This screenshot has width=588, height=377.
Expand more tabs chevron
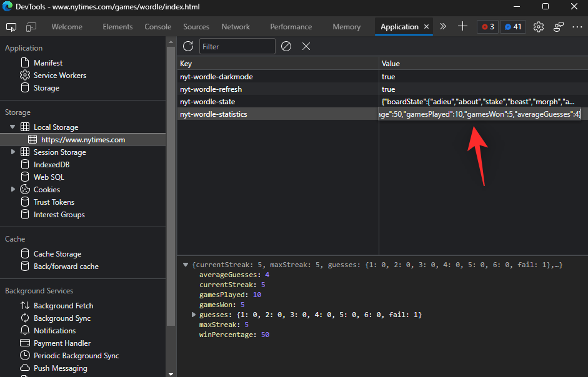point(443,26)
